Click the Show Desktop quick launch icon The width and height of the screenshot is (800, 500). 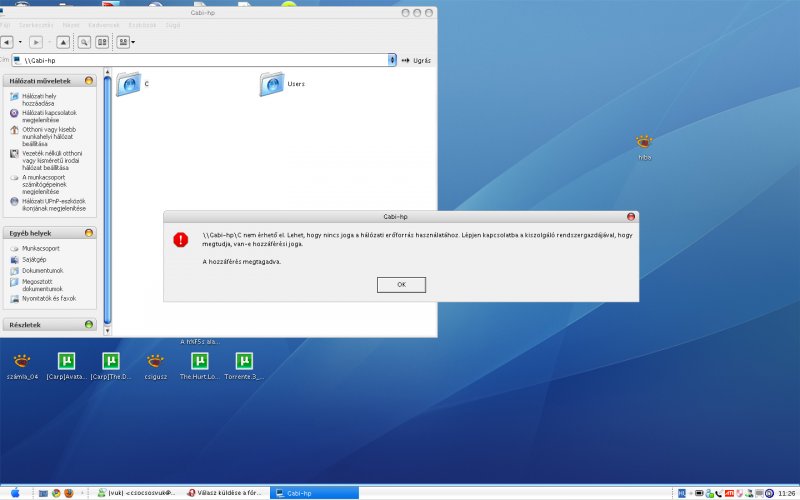point(43,493)
